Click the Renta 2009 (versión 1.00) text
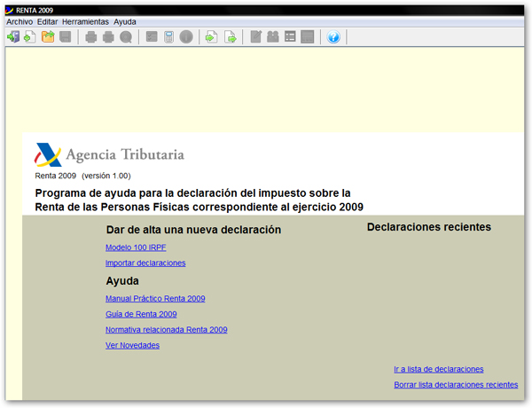 click(82, 176)
